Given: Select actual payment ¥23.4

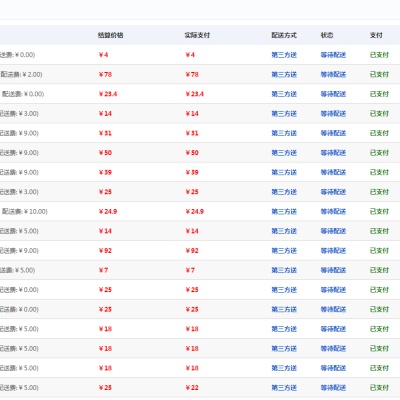Looking at the screenshot, I should coord(195,94).
